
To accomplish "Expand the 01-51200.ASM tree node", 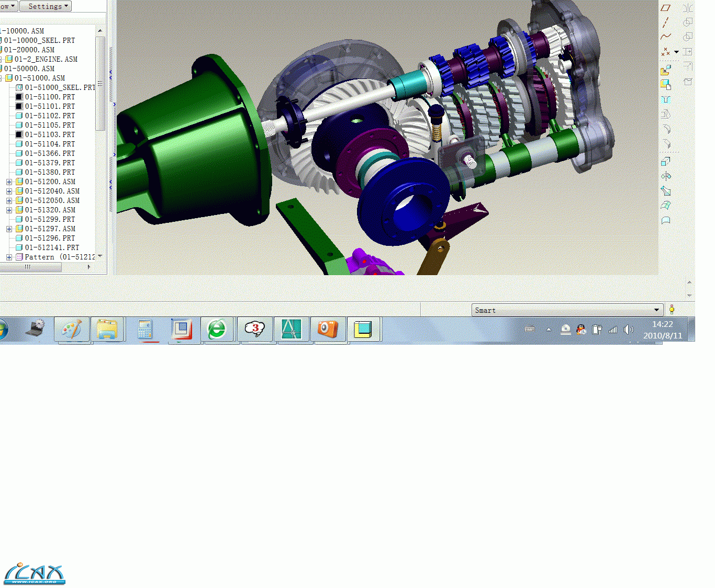I will click(x=9, y=182).
